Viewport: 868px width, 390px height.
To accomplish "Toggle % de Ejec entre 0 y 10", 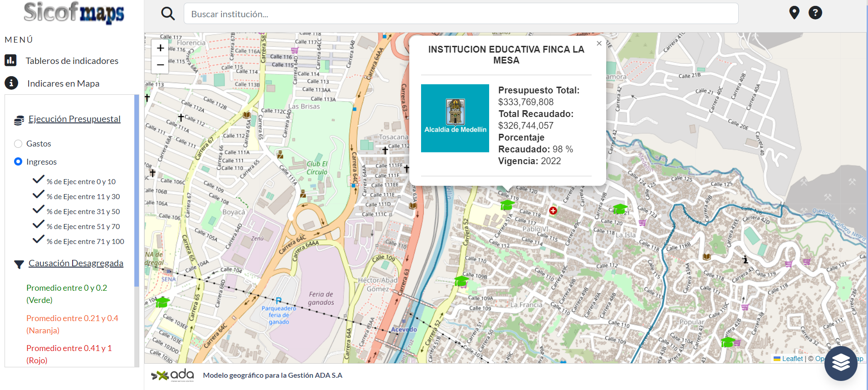I will point(39,180).
